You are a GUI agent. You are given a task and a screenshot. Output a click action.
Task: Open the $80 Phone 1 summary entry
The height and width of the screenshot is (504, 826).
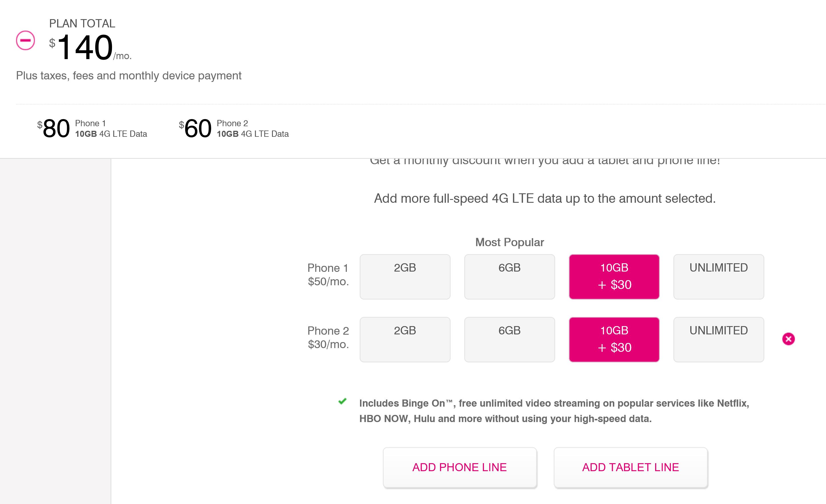tap(92, 128)
